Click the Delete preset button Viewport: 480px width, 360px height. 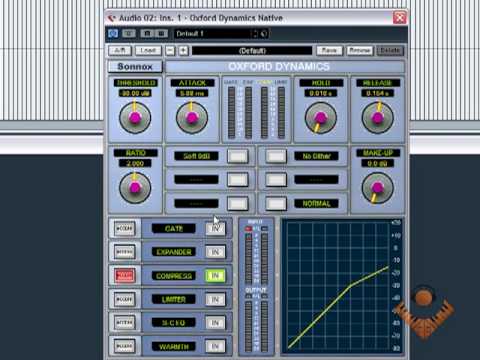(390, 51)
